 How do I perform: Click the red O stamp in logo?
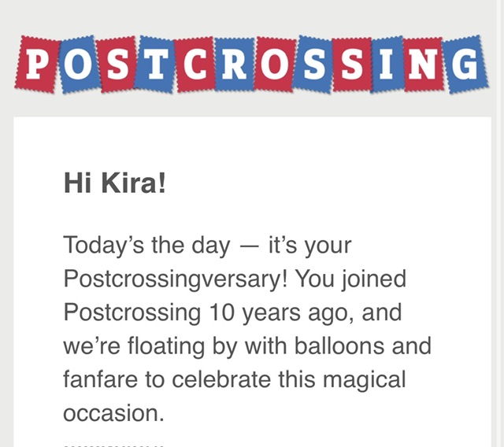pyautogui.click(x=274, y=65)
